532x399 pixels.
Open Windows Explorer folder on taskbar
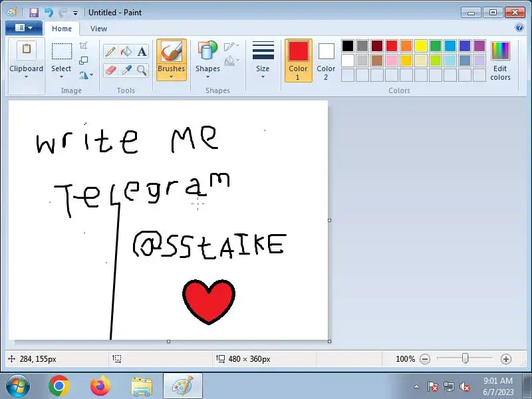click(142, 386)
